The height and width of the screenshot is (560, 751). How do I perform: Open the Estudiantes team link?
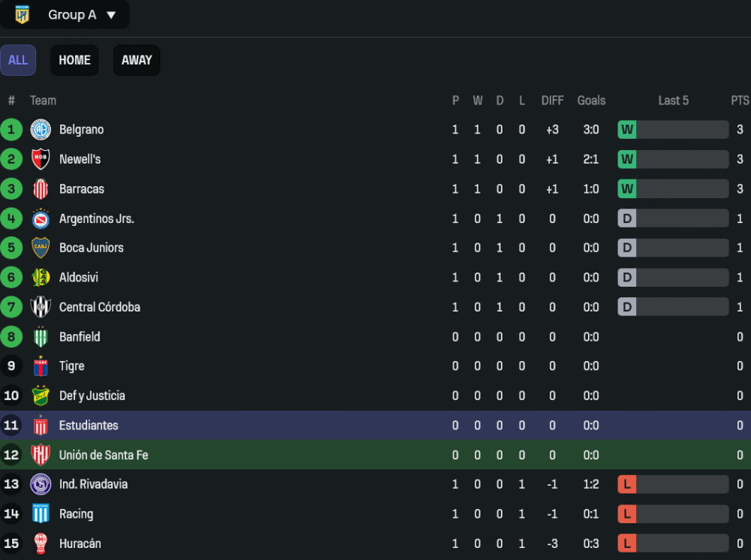[89, 426]
